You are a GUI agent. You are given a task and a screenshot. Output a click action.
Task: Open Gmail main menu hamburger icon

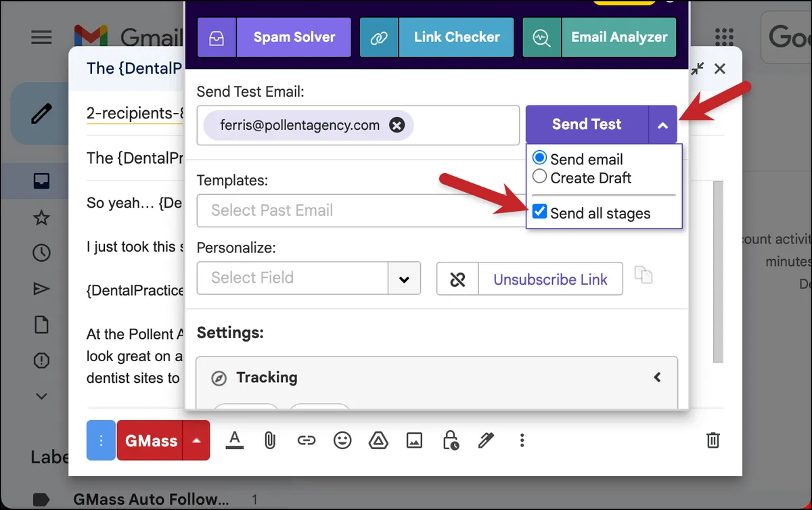click(x=41, y=37)
